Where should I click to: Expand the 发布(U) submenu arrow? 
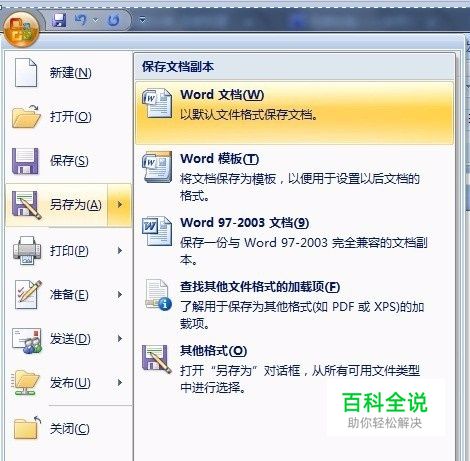(120, 382)
